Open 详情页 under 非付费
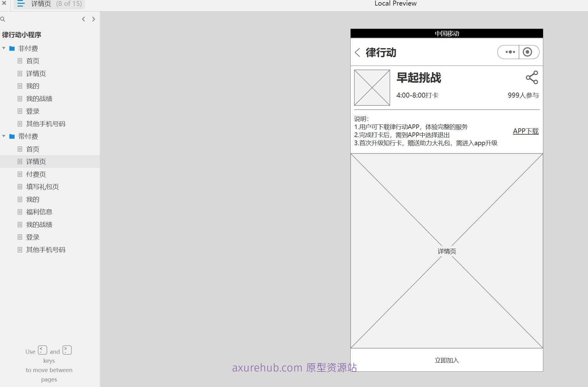The image size is (588, 387). click(x=36, y=74)
